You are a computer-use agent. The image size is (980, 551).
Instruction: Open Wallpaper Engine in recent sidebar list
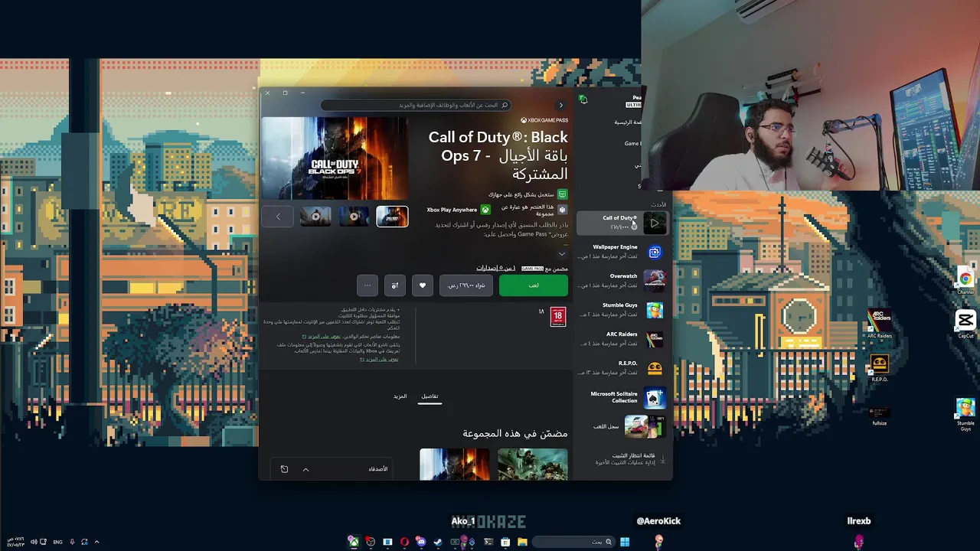621,252
